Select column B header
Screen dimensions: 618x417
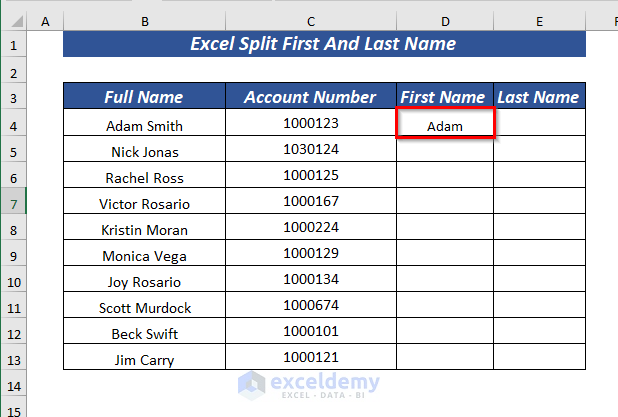coord(145,20)
